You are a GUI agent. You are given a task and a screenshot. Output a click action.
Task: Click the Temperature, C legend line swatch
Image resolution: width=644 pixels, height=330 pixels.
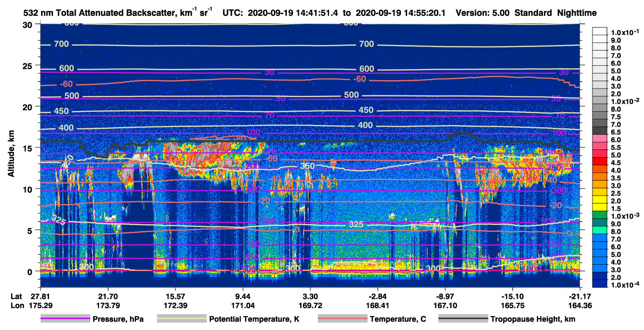(342, 319)
